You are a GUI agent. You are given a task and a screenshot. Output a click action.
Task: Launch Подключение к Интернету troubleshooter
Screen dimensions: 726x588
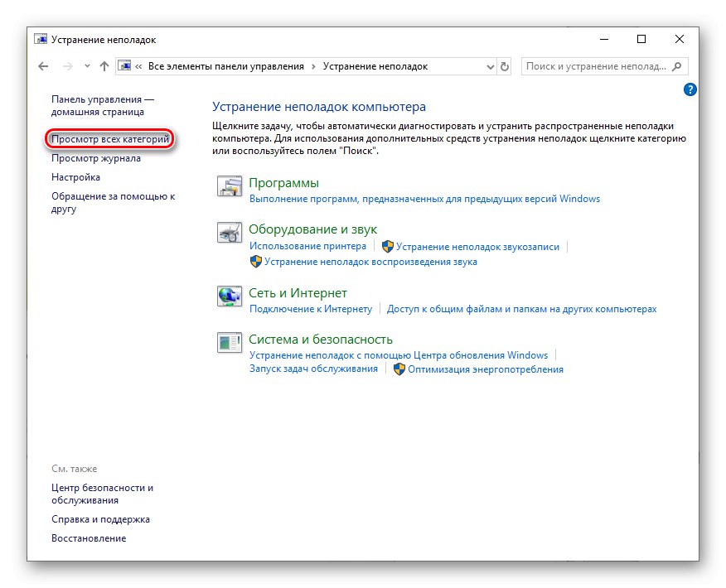311,309
